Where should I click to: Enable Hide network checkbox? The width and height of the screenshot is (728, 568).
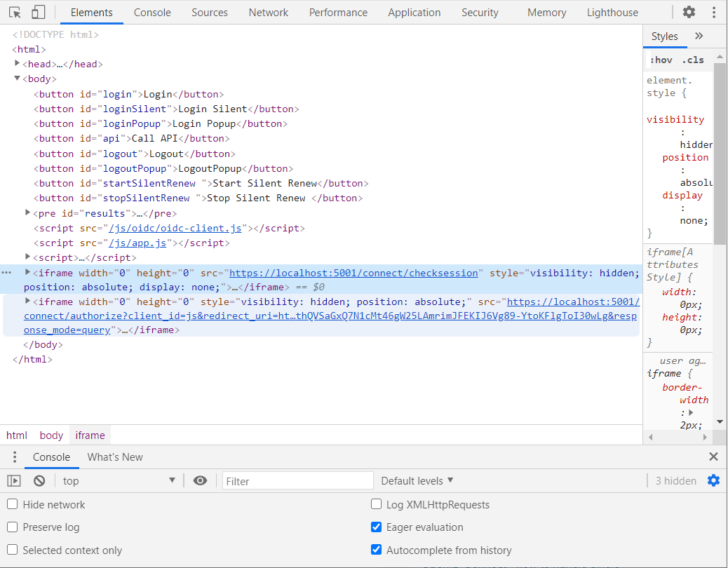click(13, 504)
